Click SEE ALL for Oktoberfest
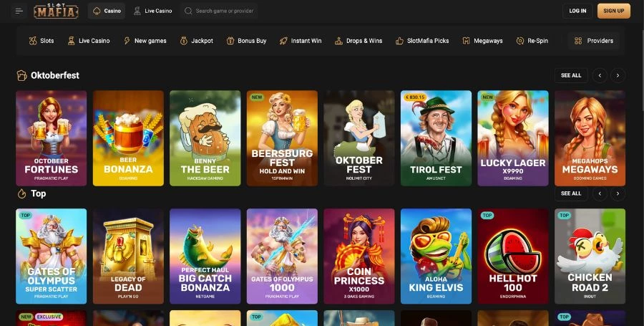This screenshot has width=644, height=326. point(571,76)
